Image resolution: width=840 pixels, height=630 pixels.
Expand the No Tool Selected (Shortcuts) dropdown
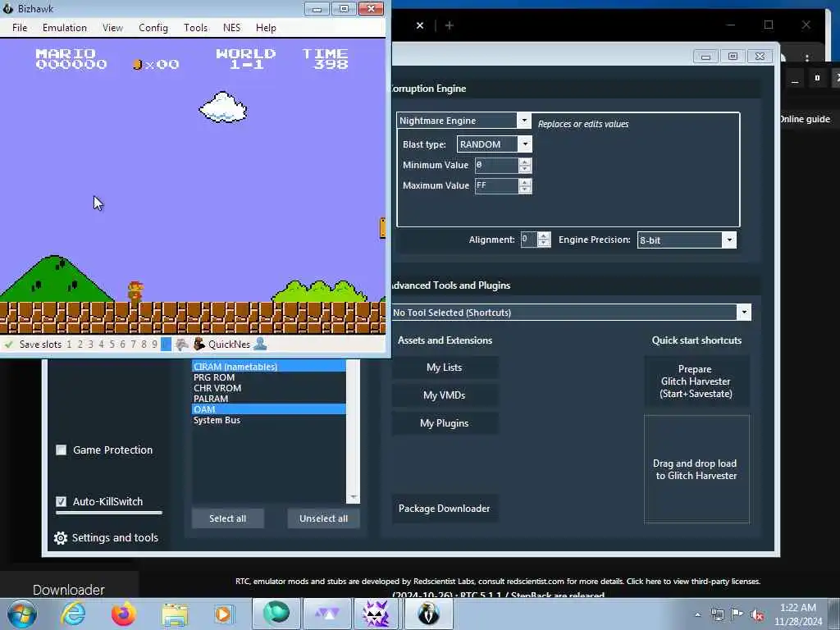coord(743,313)
